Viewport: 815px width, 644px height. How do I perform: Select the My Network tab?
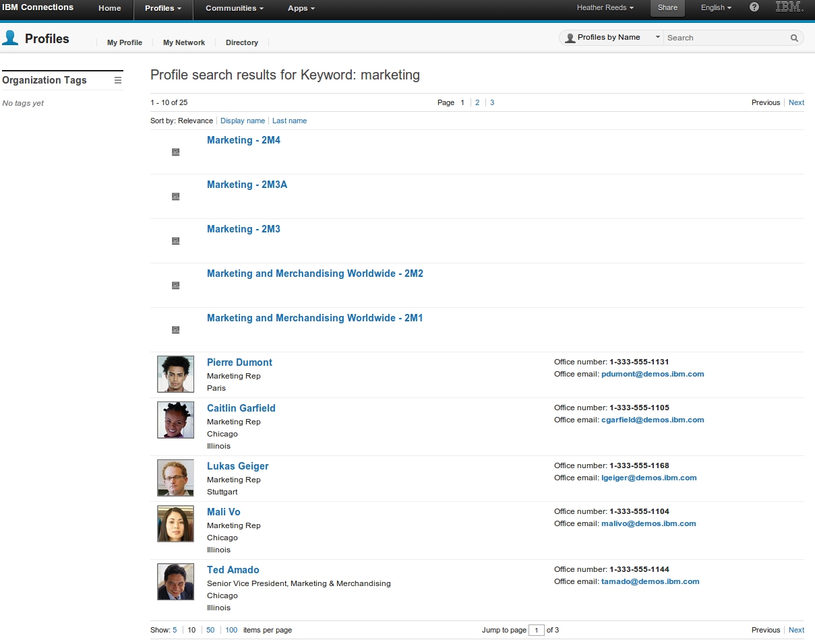click(183, 42)
